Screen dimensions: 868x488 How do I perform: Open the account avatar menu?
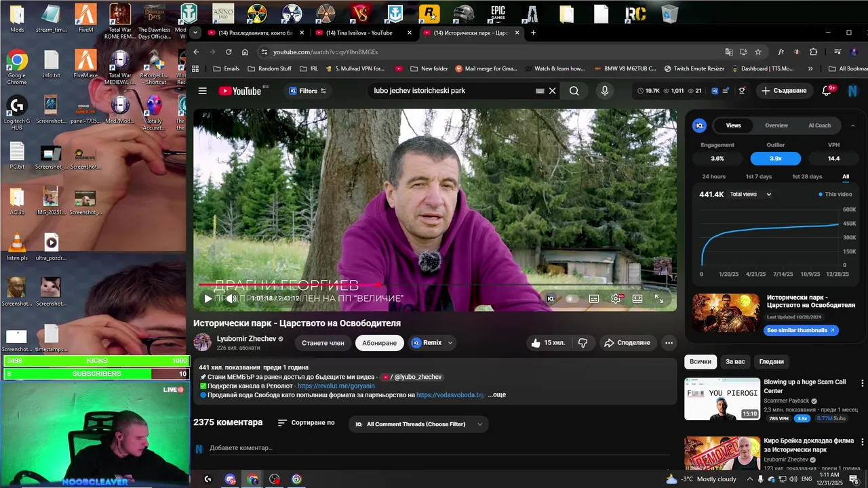click(x=853, y=91)
